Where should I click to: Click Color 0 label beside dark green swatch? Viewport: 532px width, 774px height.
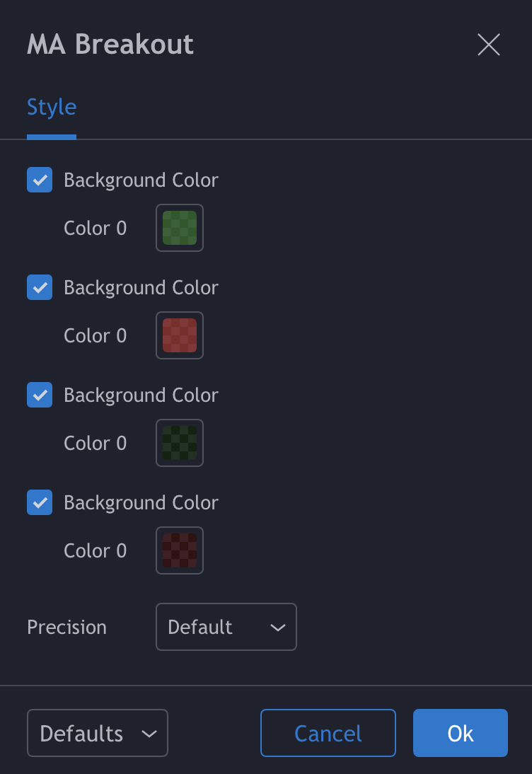(96, 443)
